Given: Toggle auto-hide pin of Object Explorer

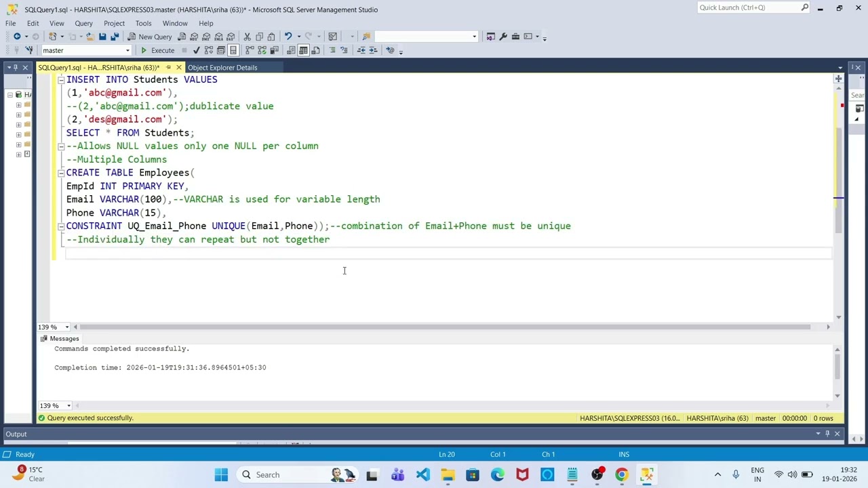Looking at the screenshot, I should coord(15,67).
